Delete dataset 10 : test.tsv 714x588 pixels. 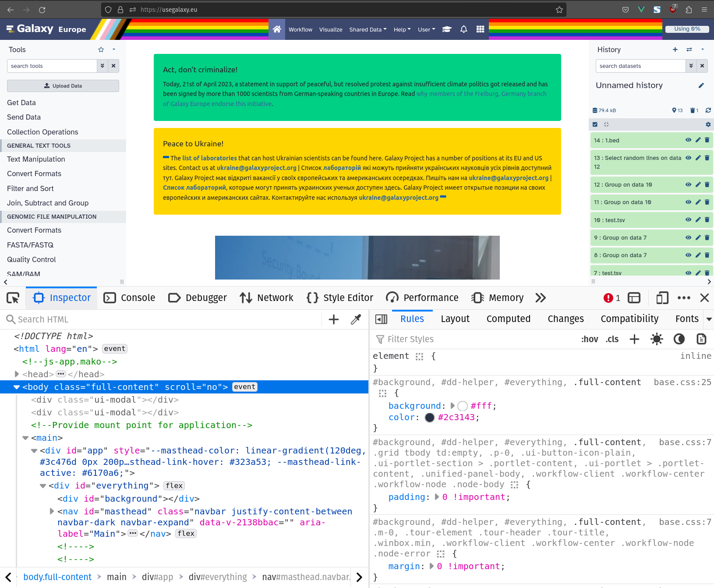tap(707, 220)
